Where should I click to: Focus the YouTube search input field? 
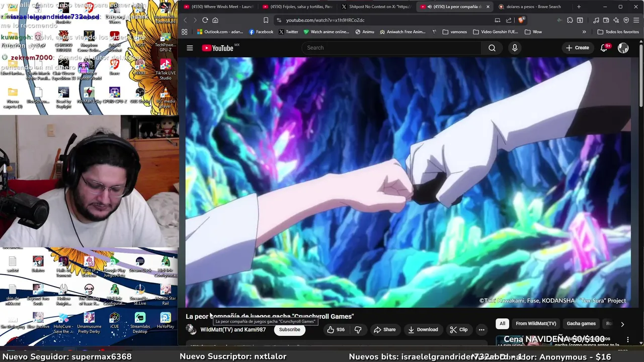coord(391,48)
